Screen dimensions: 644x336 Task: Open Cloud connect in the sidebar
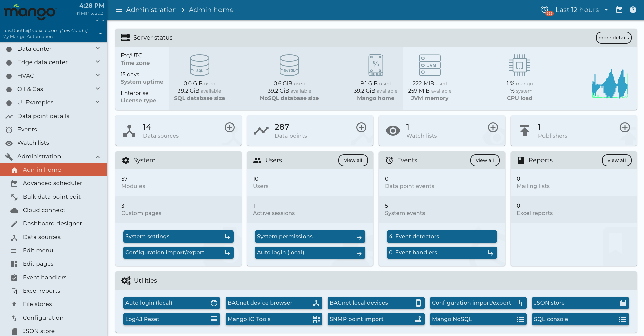pyautogui.click(x=54, y=210)
